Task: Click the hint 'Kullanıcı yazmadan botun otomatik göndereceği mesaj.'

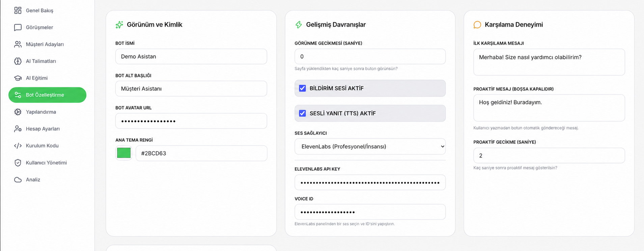Action: pos(526,128)
